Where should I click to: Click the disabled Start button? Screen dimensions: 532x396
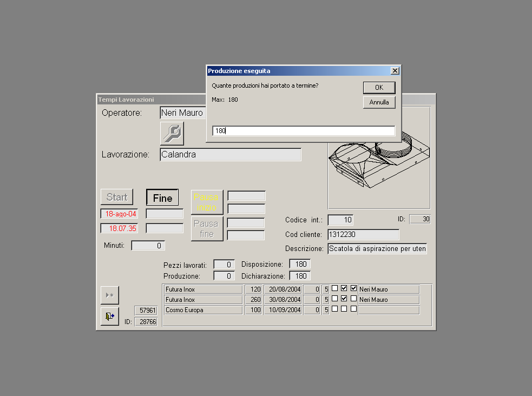(x=117, y=197)
